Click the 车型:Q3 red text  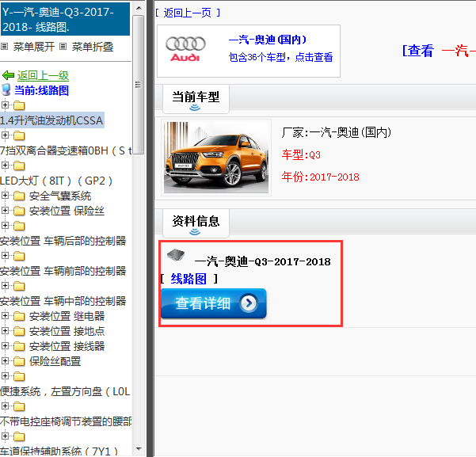pyautogui.click(x=301, y=155)
